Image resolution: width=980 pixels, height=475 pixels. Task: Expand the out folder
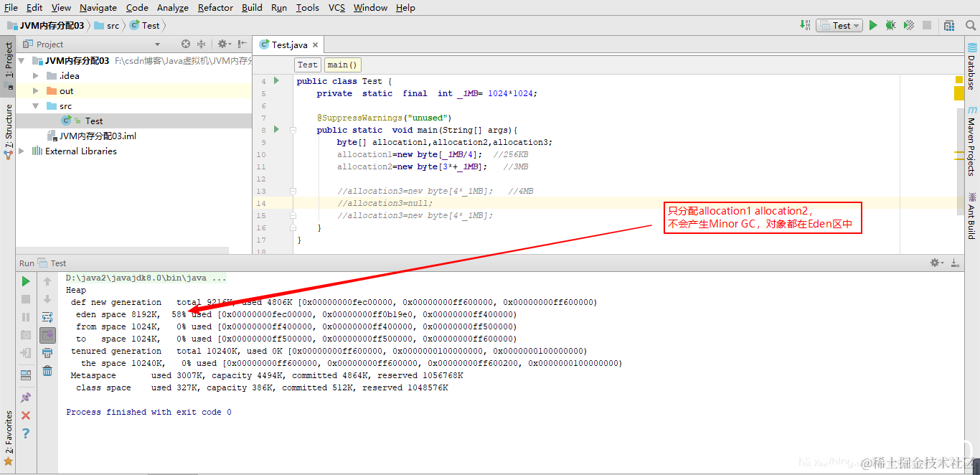click(x=36, y=91)
